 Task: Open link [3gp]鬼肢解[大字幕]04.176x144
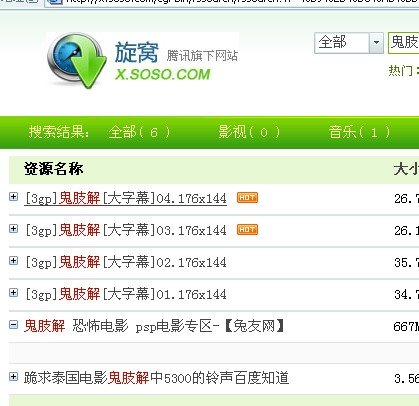(126, 199)
